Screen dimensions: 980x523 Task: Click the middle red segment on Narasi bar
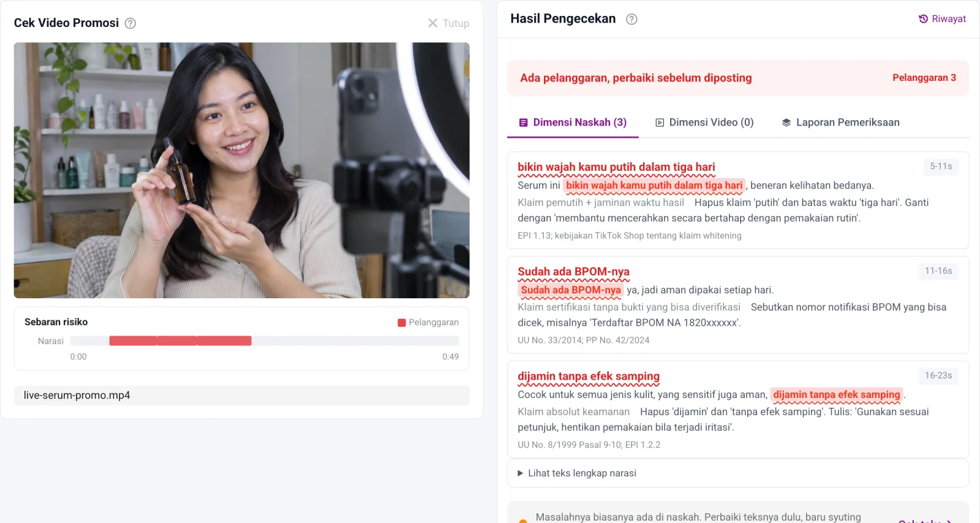tap(177, 341)
